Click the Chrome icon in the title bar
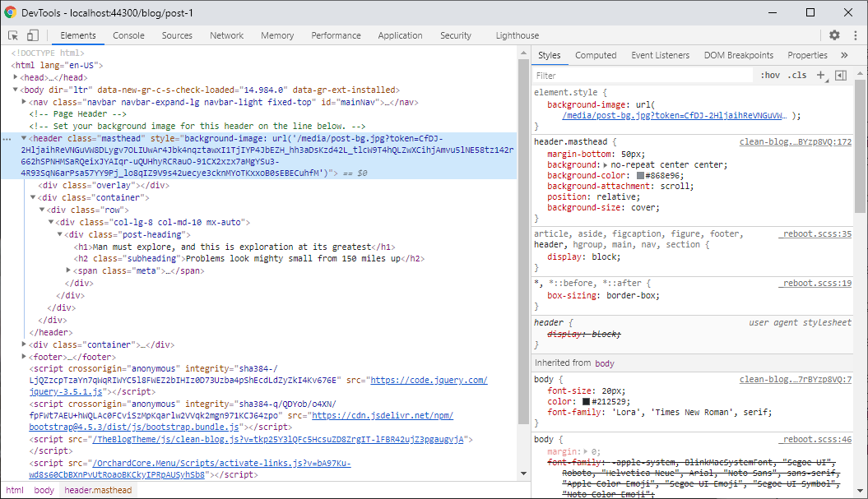The height and width of the screenshot is (499, 868). (11, 12)
